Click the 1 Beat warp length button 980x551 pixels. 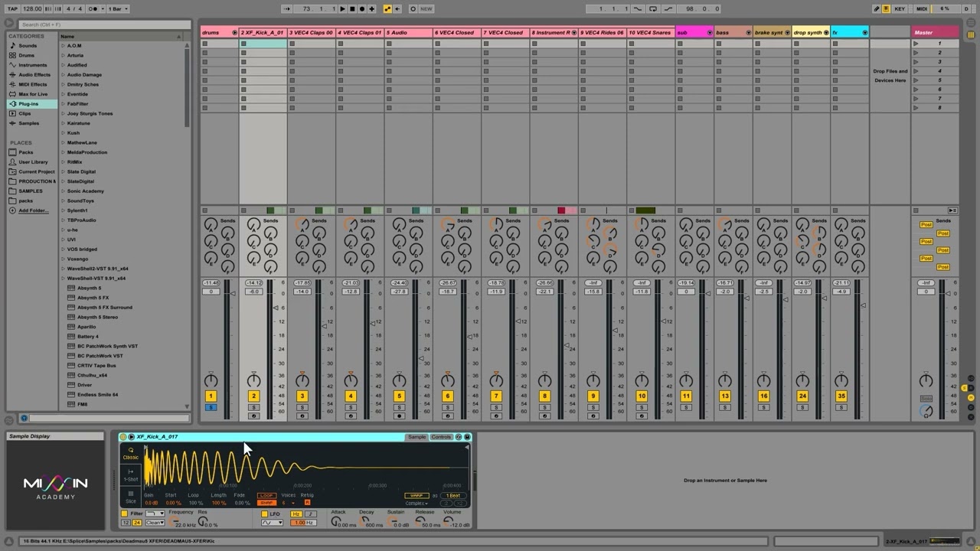[453, 495]
